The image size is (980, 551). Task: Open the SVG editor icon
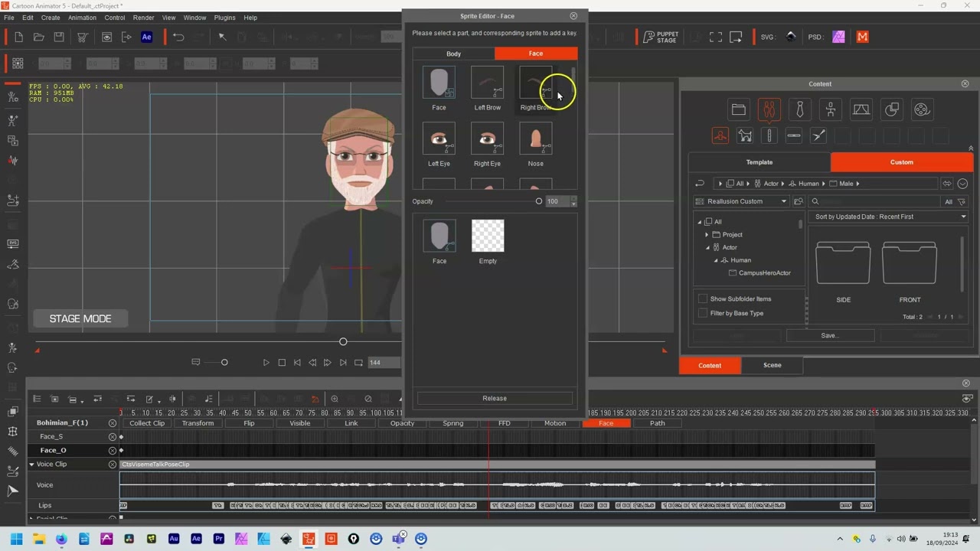[x=791, y=37]
